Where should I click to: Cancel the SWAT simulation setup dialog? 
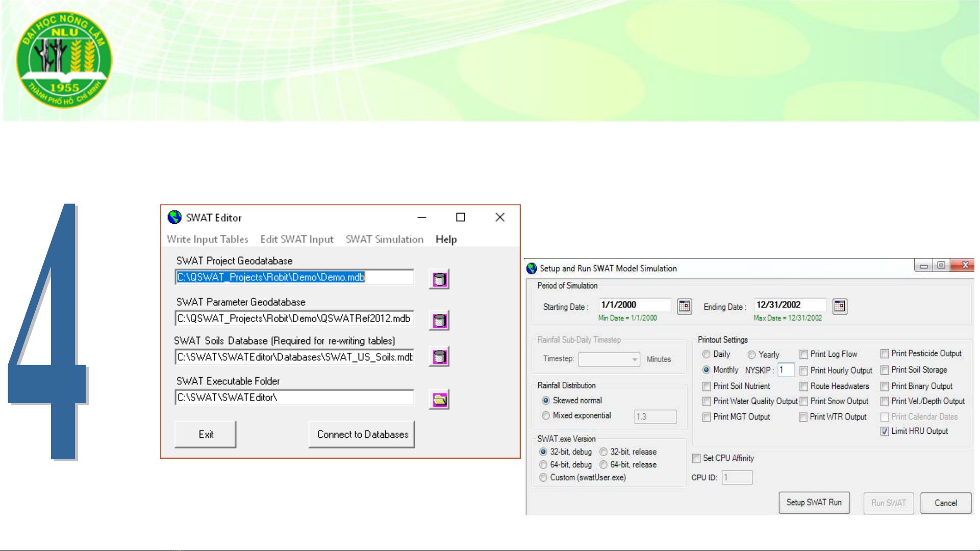(x=946, y=503)
